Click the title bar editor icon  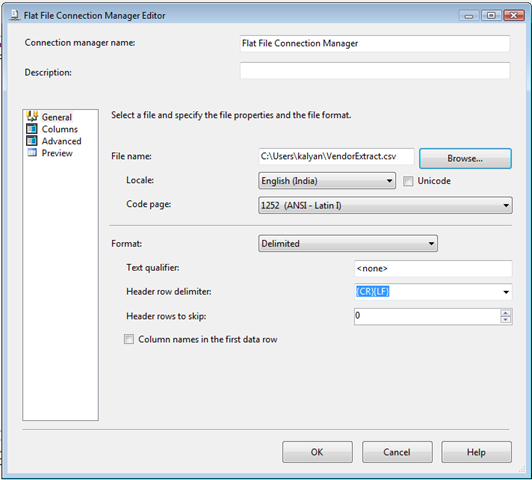coord(14,15)
